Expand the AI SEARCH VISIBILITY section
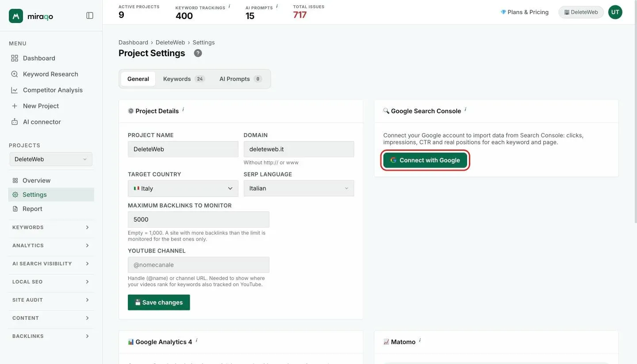The width and height of the screenshot is (637, 364). pyautogui.click(x=51, y=264)
